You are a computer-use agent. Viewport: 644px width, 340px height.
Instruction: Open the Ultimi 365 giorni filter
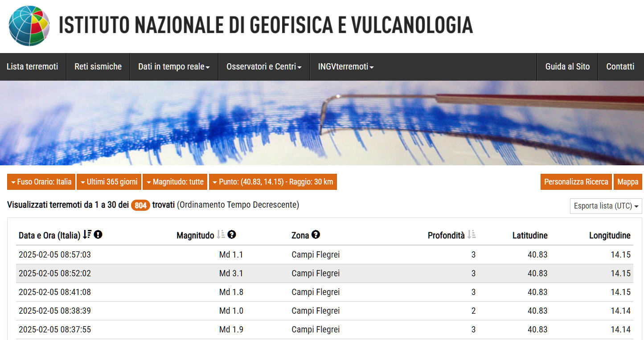(109, 181)
